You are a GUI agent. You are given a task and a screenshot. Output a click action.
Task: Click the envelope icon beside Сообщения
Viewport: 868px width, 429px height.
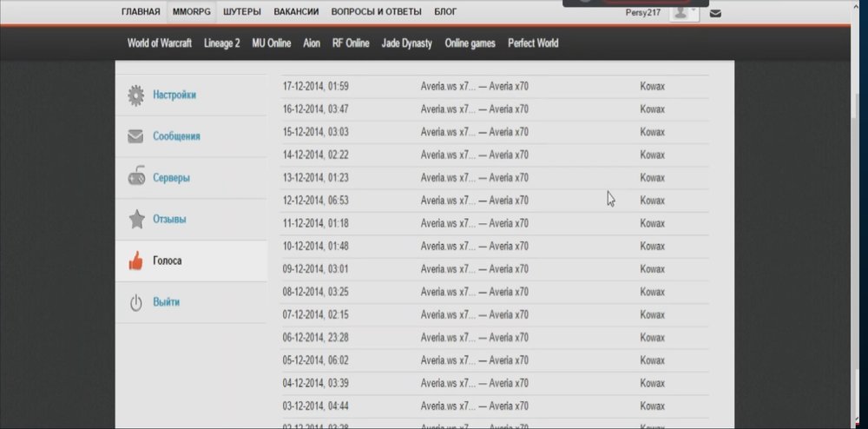(135, 136)
